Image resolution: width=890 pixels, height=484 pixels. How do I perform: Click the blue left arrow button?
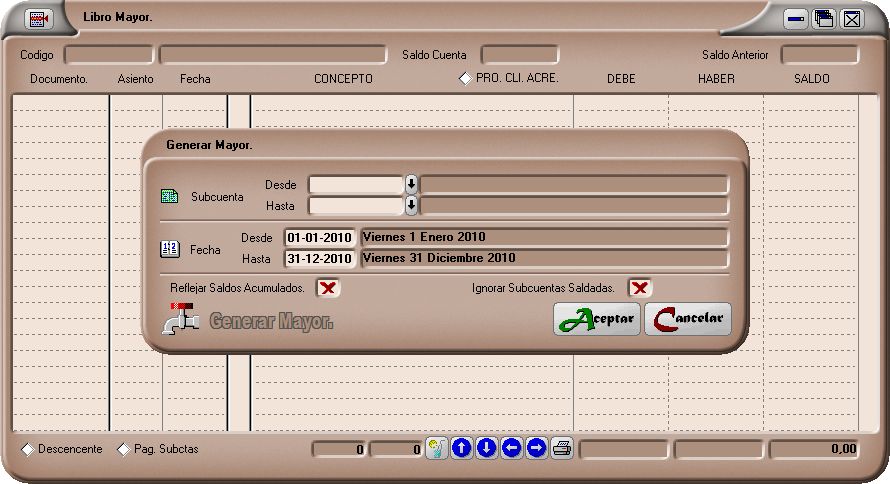(x=512, y=448)
